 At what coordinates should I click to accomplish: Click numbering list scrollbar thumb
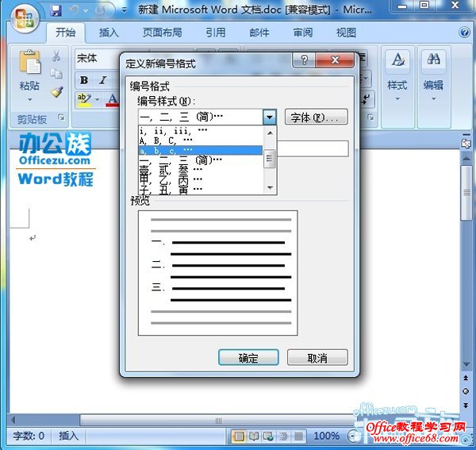(x=270, y=159)
